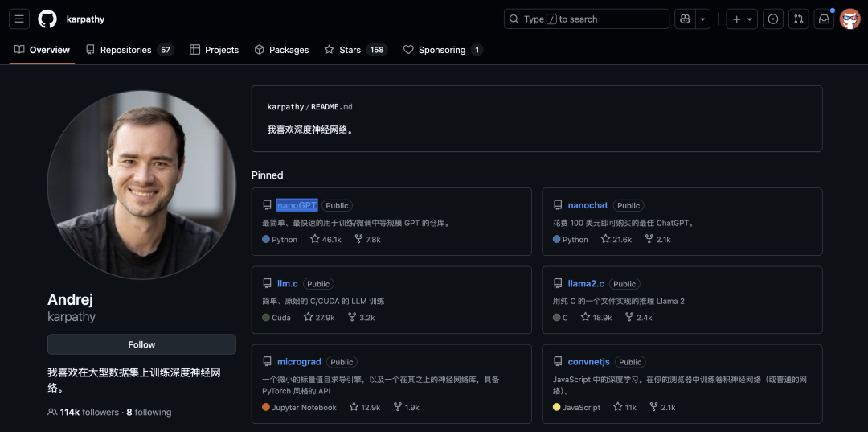The height and width of the screenshot is (432, 868).
Task: View the 8 following list
Action: (149, 412)
